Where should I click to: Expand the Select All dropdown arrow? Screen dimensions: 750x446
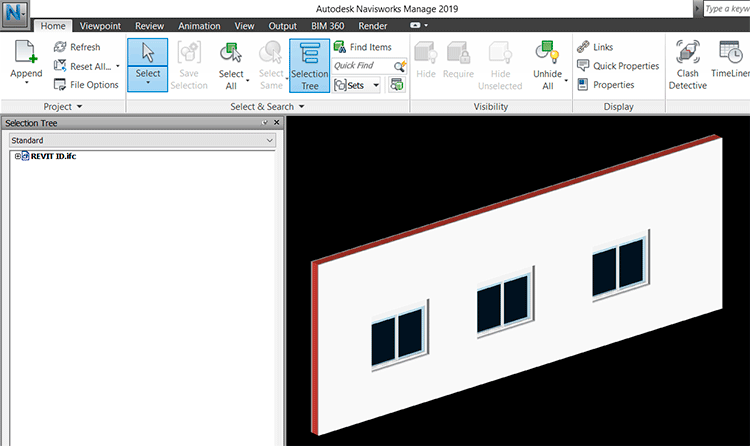(247, 80)
